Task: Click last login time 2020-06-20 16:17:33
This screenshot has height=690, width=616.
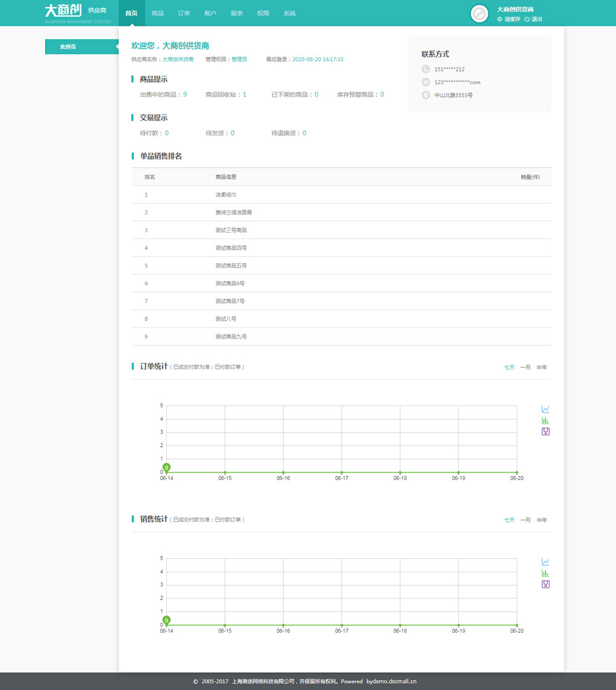Action: (318, 59)
